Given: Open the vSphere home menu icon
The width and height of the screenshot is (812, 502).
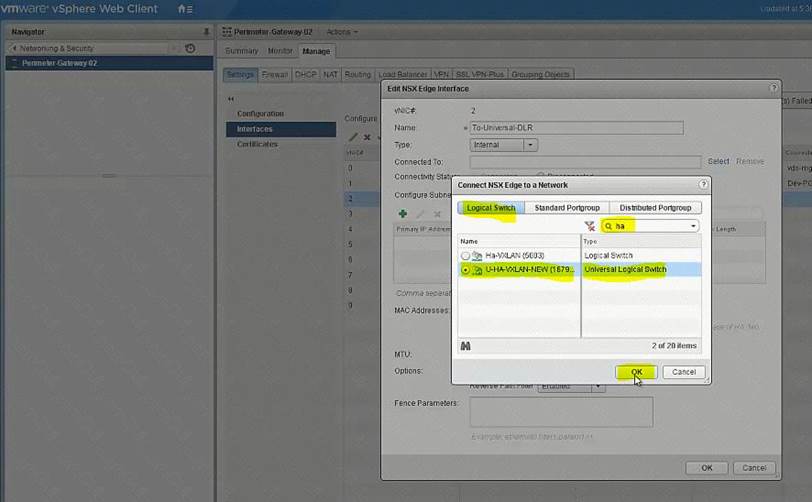Looking at the screenshot, I should coord(184,9).
